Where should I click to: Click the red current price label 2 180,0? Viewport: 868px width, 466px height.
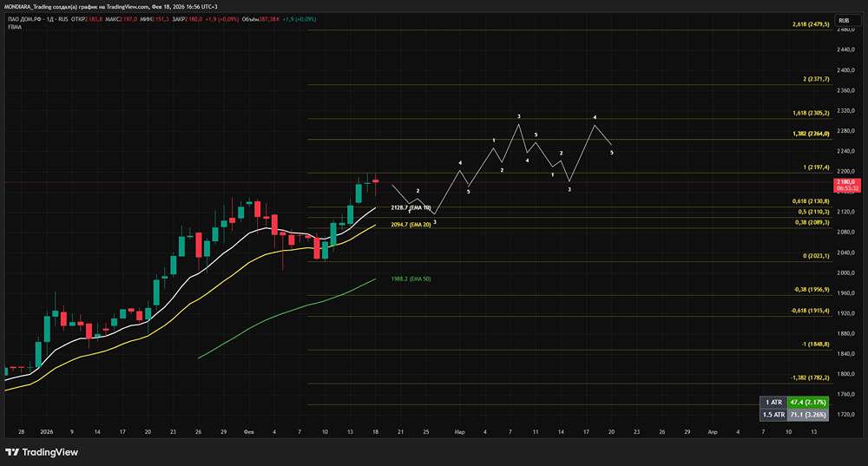pyautogui.click(x=846, y=181)
